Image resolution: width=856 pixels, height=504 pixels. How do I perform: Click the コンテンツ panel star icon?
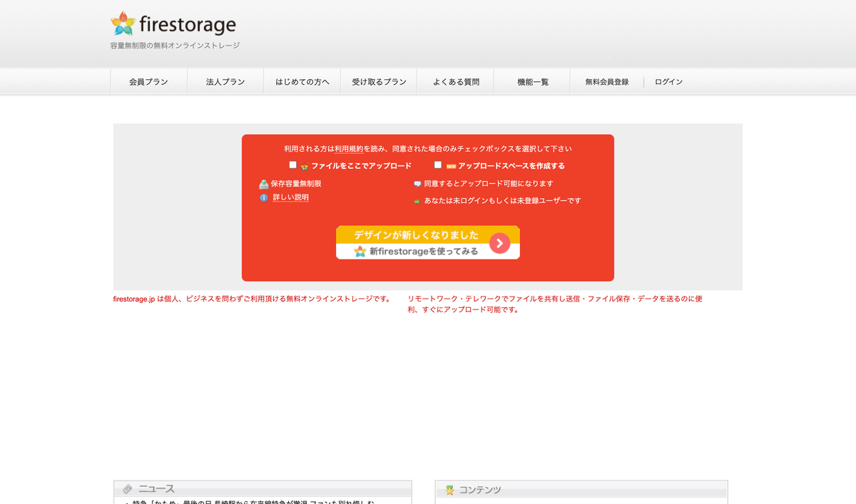click(449, 490)
